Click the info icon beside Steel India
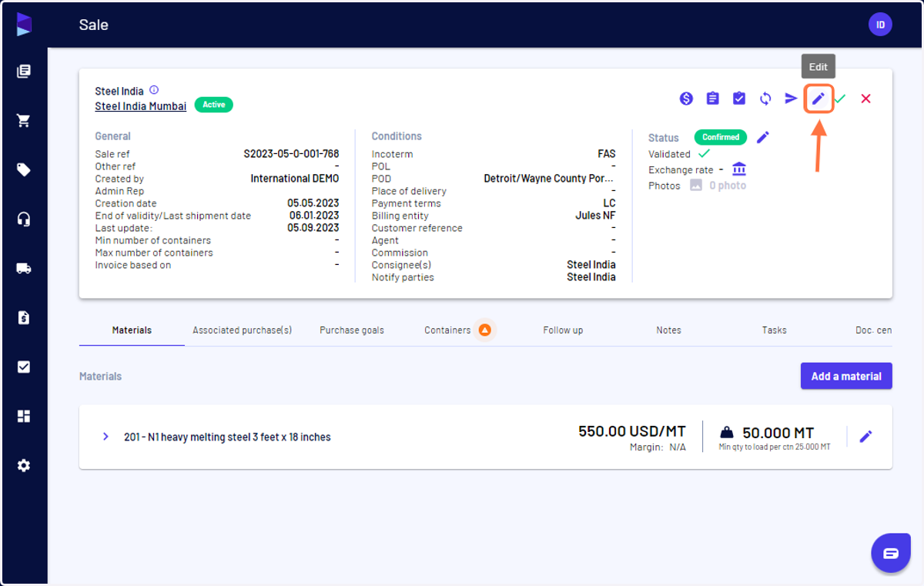This screenshot has width=924, height=586. [x=154, y=90]
